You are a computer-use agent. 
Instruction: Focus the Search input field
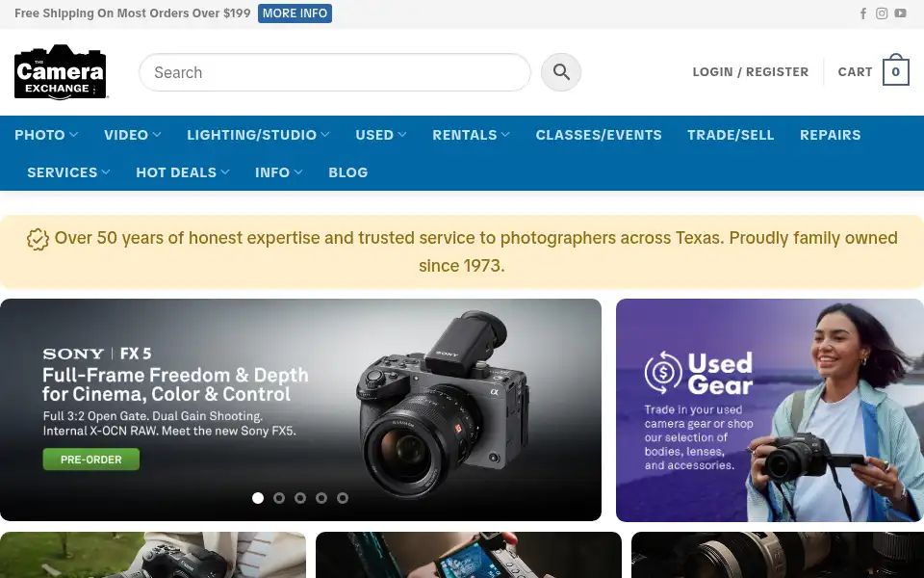pos(335,72)
